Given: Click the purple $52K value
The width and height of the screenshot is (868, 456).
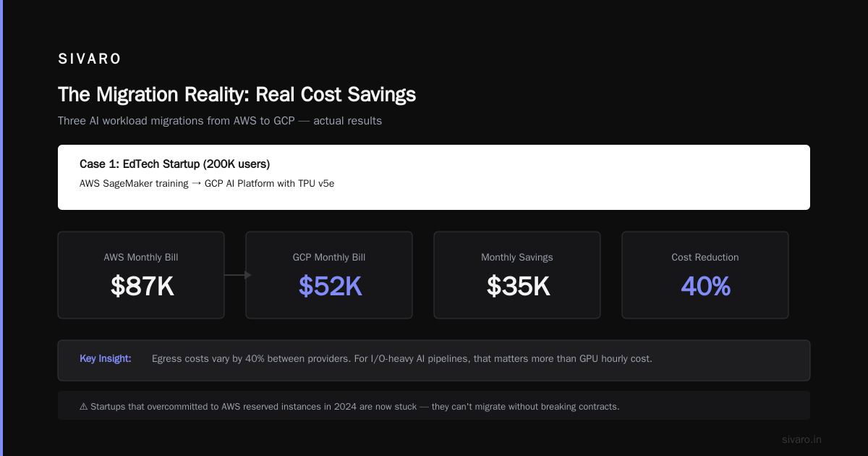Looking at the screenshot, I should point(330,287).
